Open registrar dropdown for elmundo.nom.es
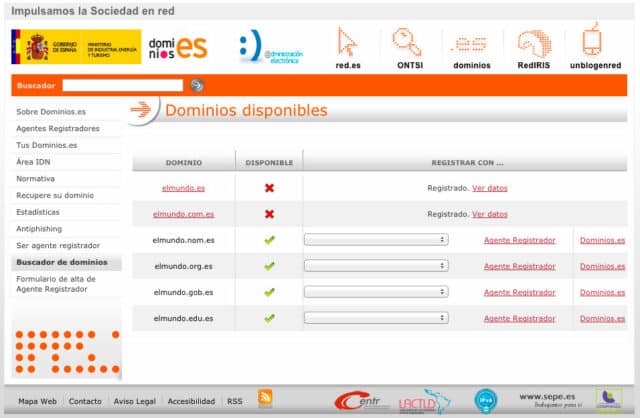The height and width of the screenshot is (418, 640). click(x=376, y=240)
